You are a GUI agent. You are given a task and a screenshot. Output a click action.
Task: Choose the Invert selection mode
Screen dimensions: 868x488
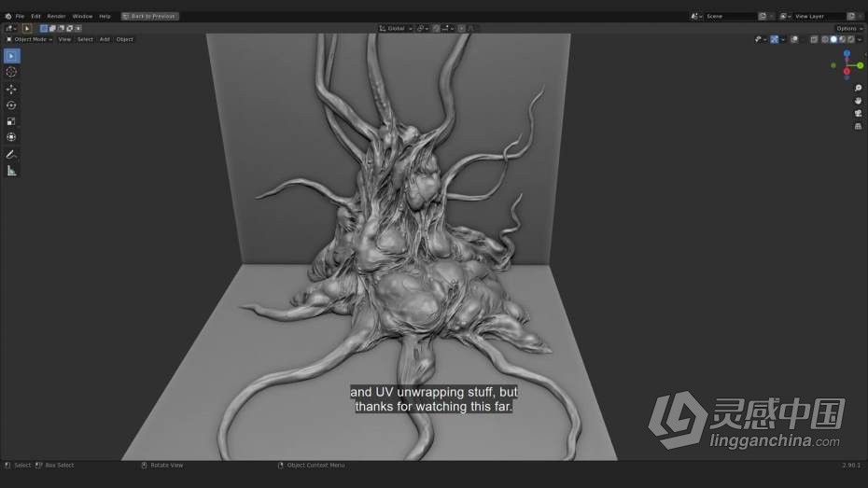[x=70, y=28]
